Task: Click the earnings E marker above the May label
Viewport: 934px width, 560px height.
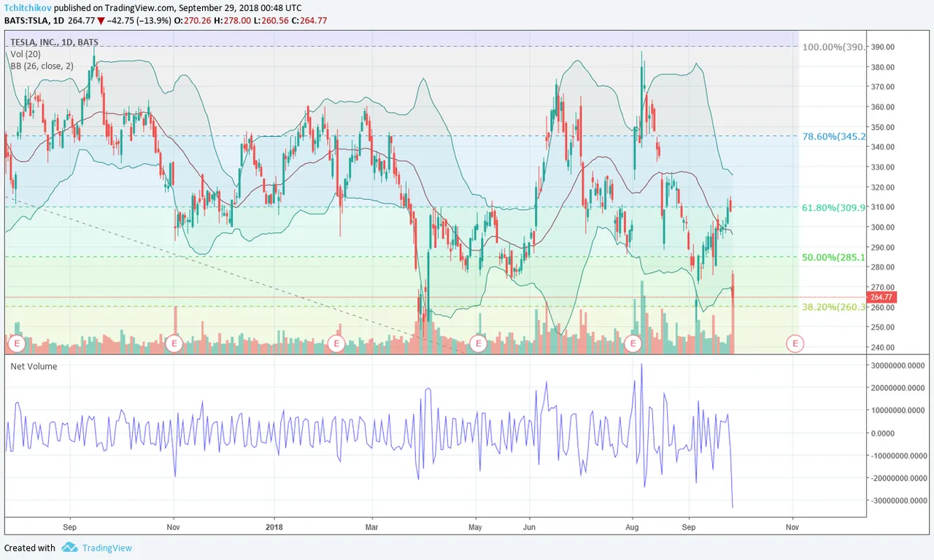Action: [479, 343]
